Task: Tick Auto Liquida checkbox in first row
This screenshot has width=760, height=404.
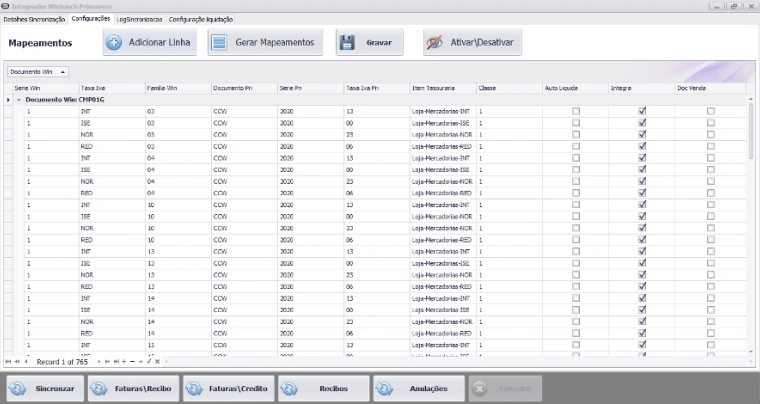Action: coord(575,111)
